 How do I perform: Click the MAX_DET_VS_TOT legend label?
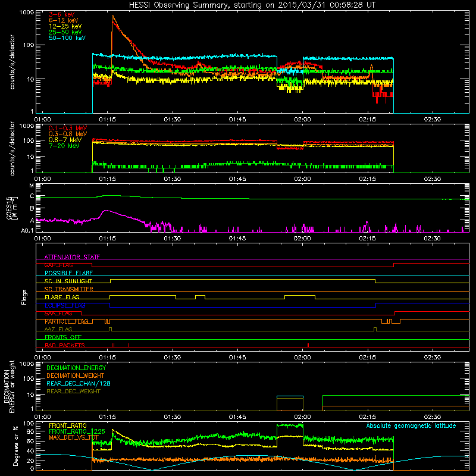coord(74,437)
